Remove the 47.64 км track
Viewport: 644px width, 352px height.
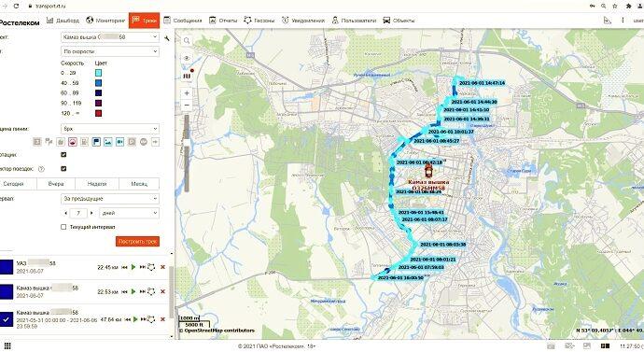tap(162, 319)
